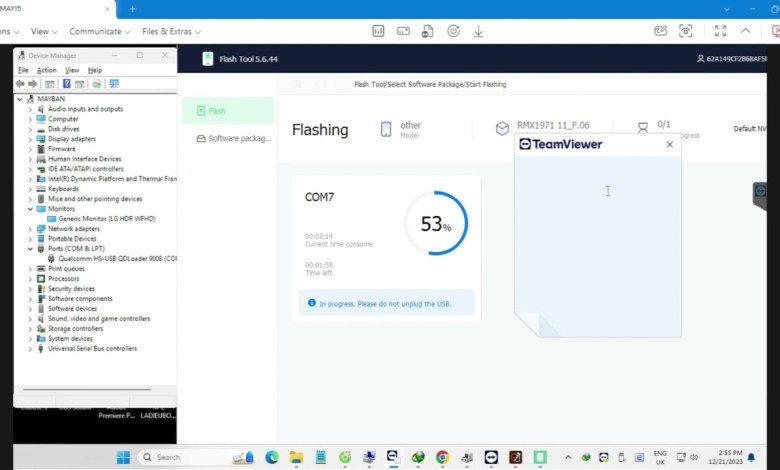Collapse the Ports (COM & LPT) node
780x470 pixels.
[30, 249]
